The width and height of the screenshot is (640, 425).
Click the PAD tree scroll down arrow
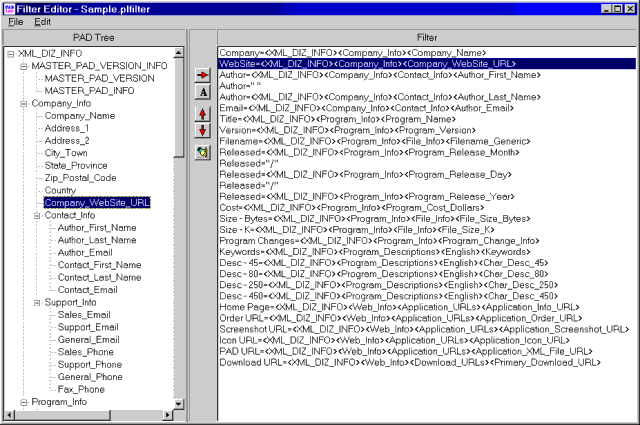click(178, 402)
